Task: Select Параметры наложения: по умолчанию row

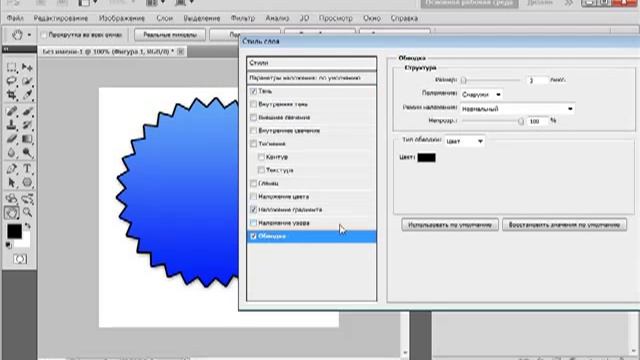Action: (311, 78)
